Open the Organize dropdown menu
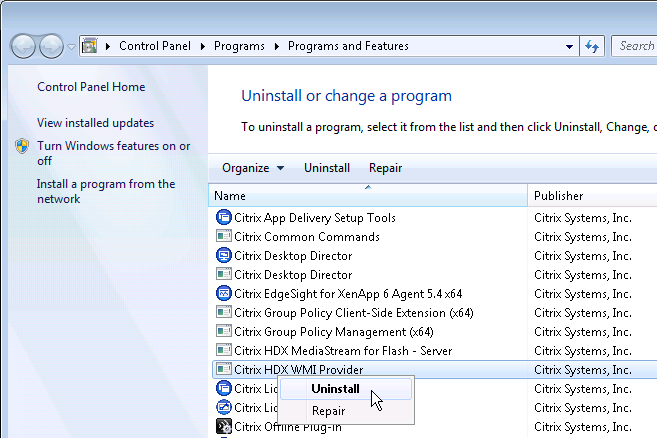The width and height of the screenshot is (657, 438). (x=253, y=168)
